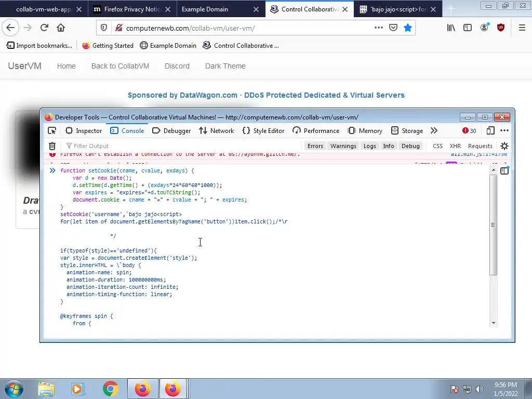Toggle the XHR console filter
This screenshot has height=399, width=532.
click(x=455, y=146)
